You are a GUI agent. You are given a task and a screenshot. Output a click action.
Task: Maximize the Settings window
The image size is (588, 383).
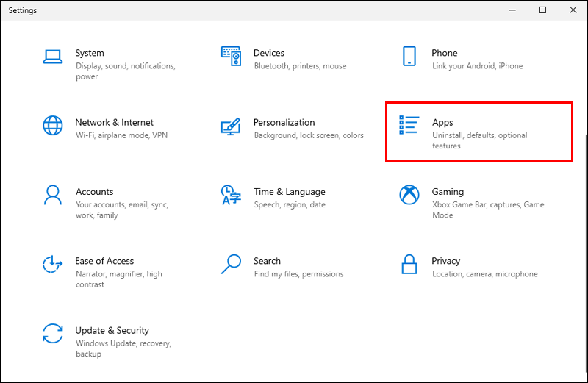click(x=543, y=10)
